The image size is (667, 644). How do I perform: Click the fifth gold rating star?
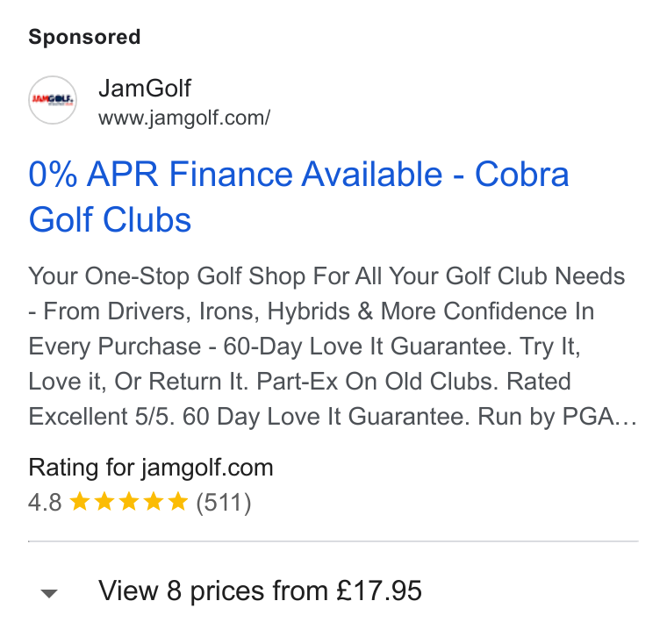(x=178, y=501)
